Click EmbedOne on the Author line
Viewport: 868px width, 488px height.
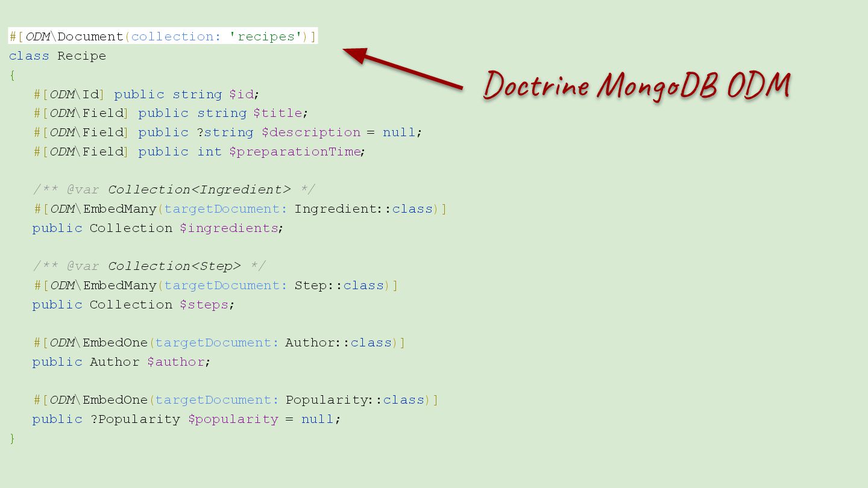[115, 343]
